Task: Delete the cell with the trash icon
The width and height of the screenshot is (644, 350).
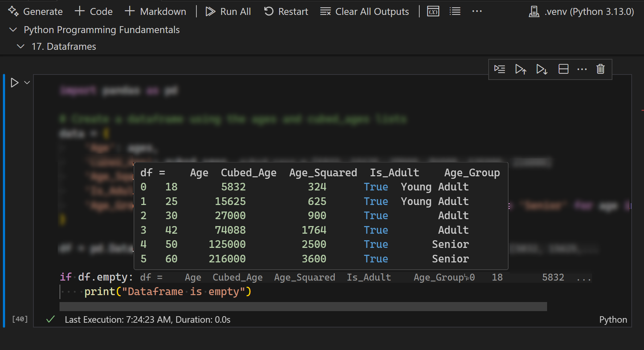Action: pyautogui.click(x=600, y=69)
